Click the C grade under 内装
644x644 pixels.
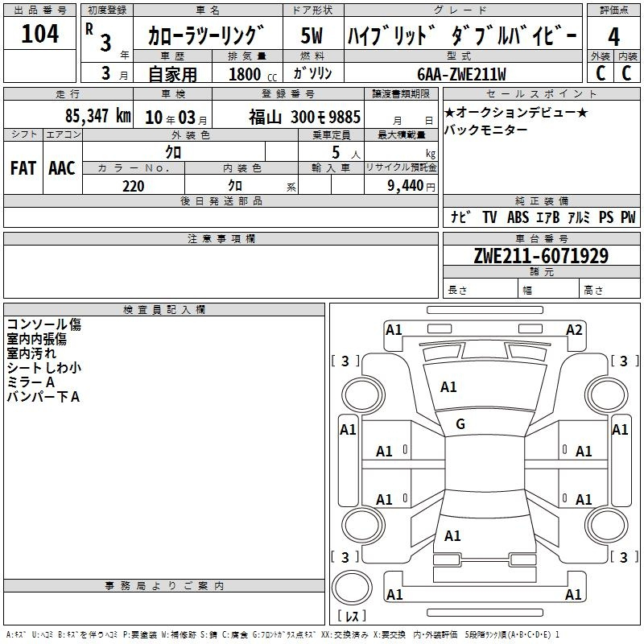(626, 73)
